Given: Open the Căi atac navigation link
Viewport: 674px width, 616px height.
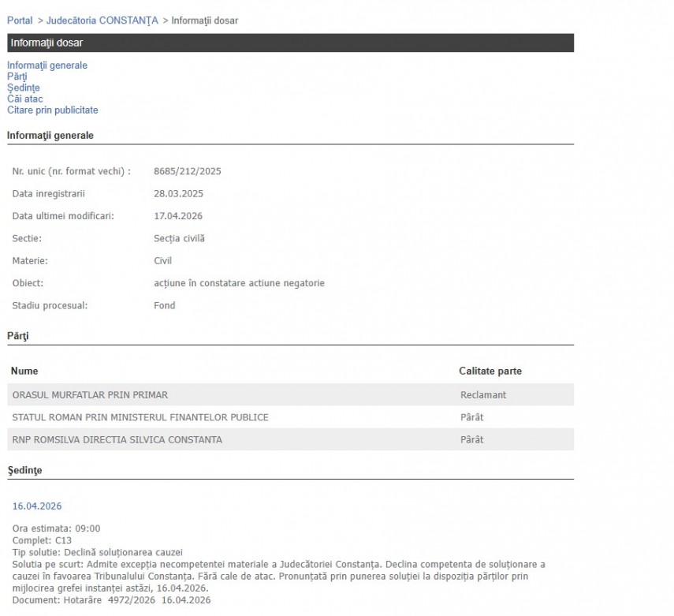Looking at the screenshot, I should (25, 99).
